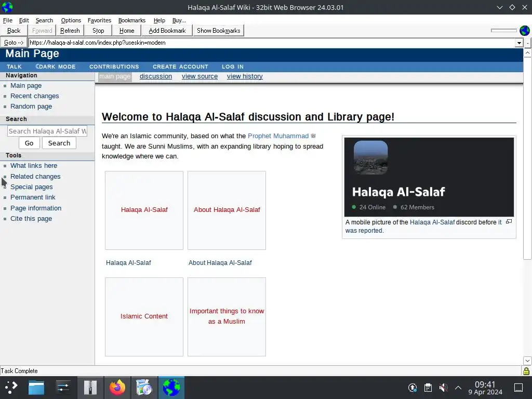Click the page loading progress bar

coord(503,31)
